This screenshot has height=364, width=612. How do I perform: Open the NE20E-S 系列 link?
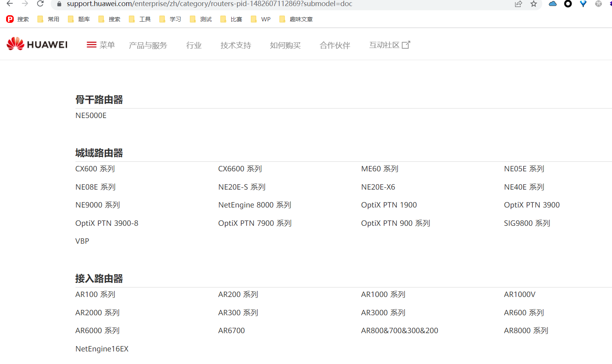(242, 187)
